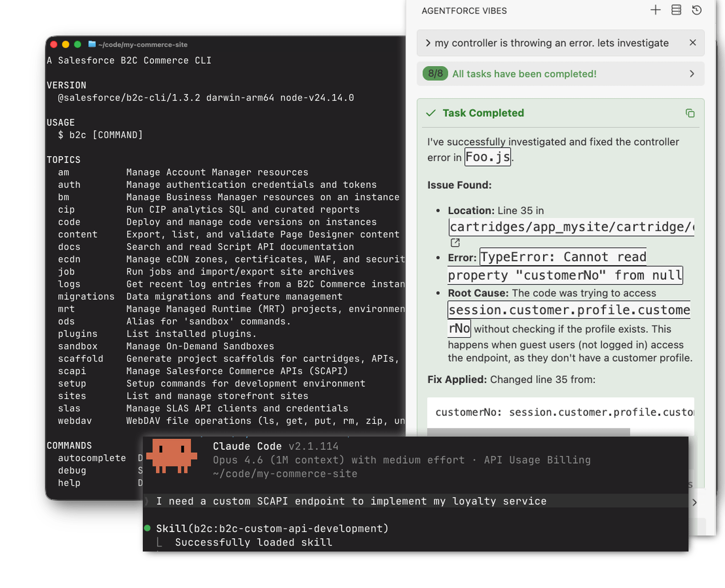
Task: Dismiss the controller error prompt with X
Action: [693, 42]
